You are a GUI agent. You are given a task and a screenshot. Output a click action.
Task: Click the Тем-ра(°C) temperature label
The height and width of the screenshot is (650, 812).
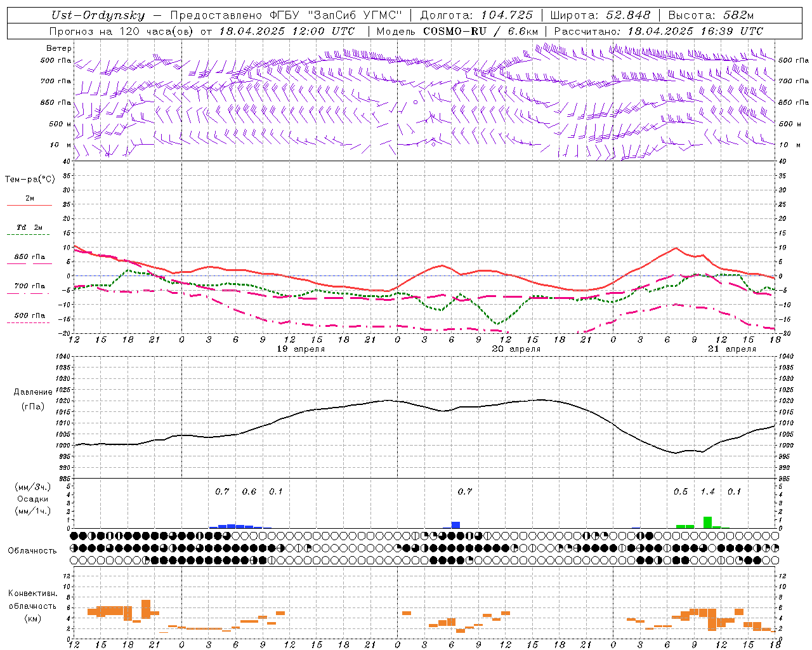(30, 180)
